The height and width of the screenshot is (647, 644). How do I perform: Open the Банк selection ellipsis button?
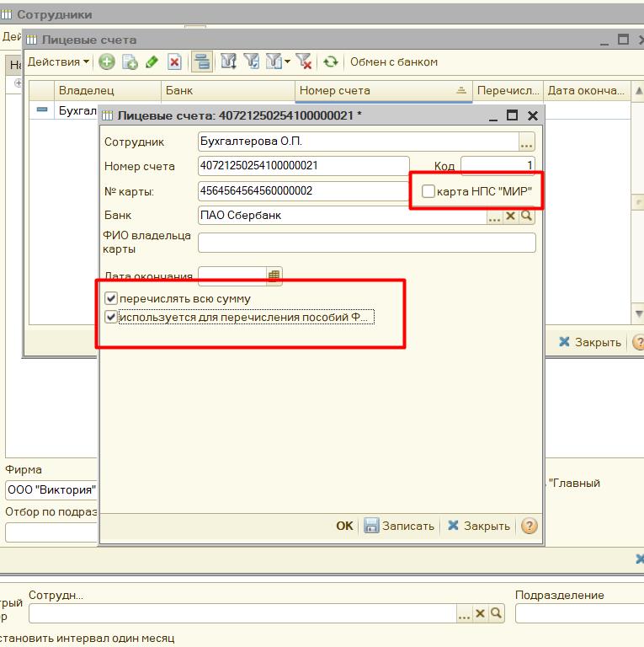[494, 216]
